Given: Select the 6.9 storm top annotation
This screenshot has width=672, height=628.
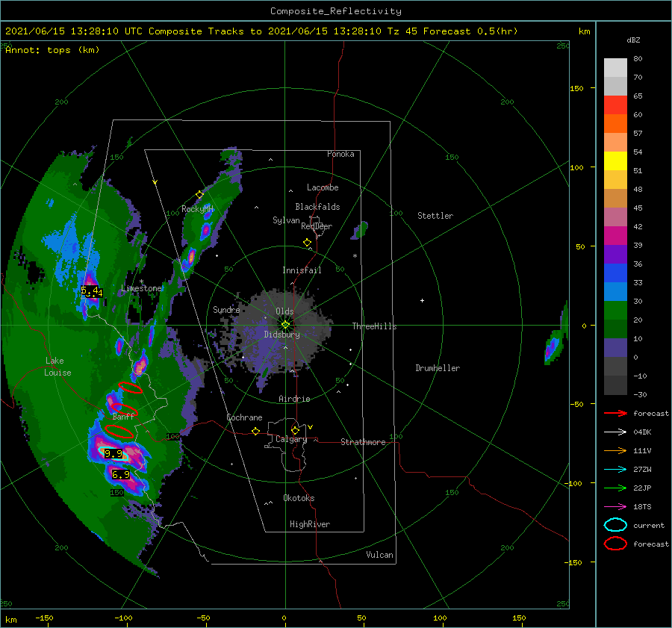Looking at the screenshot, I should (x=121, y=474).
